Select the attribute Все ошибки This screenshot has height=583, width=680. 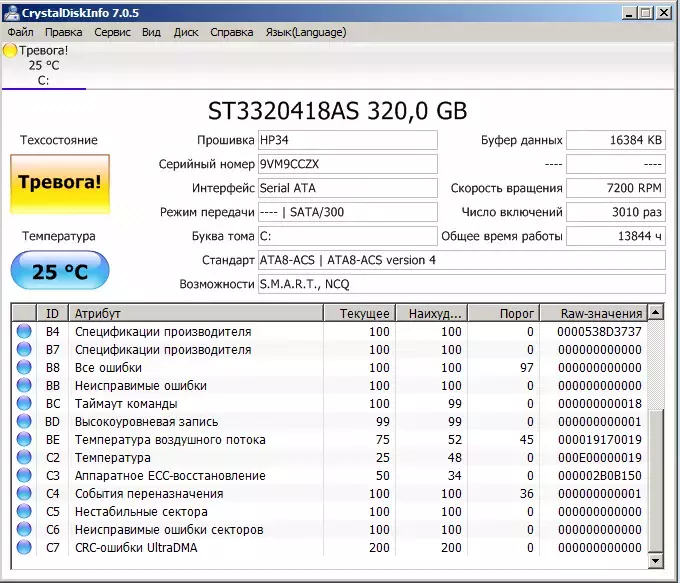click(108, 367)
